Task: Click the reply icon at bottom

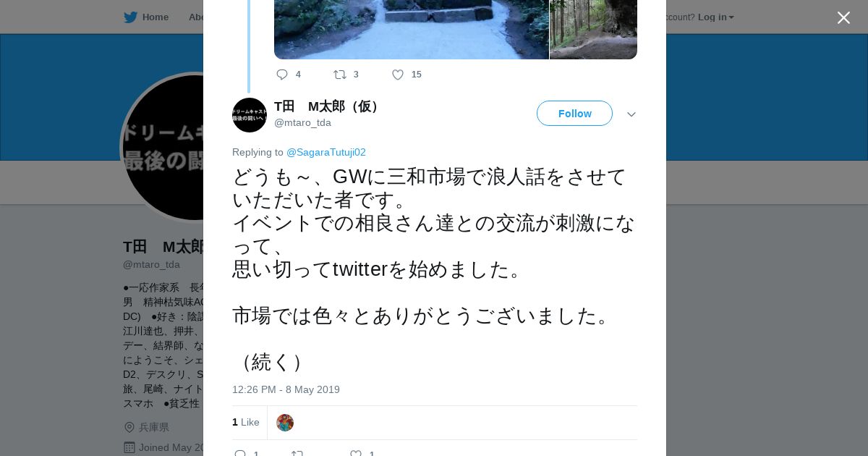Action: click(240, 454)
